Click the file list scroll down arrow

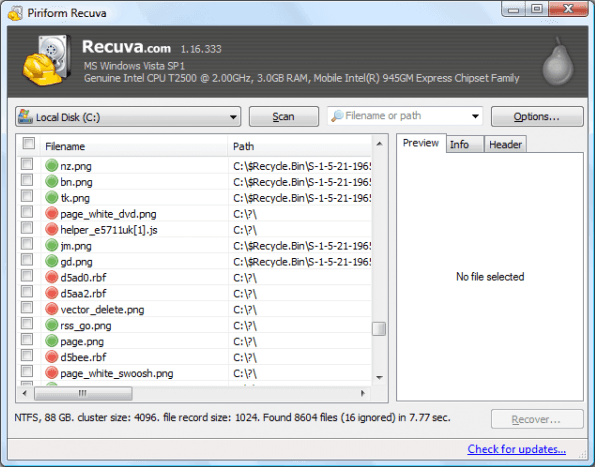click(x=379, y=377)
